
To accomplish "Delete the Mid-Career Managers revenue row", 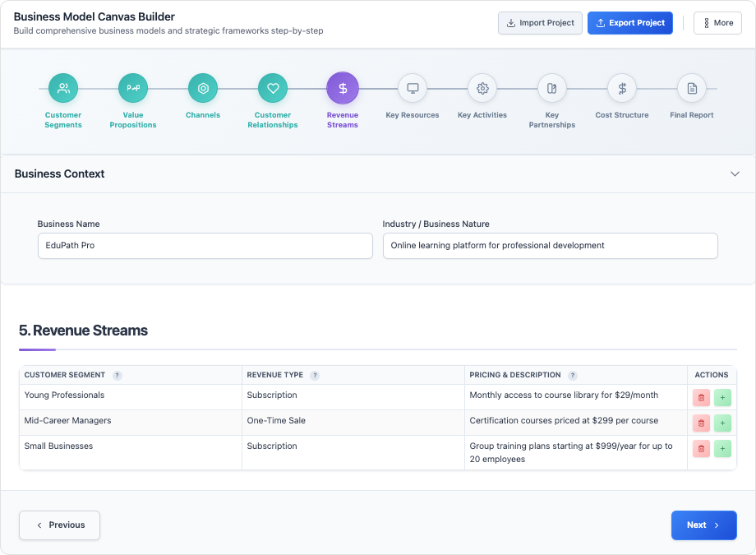I will click(702, 423).
